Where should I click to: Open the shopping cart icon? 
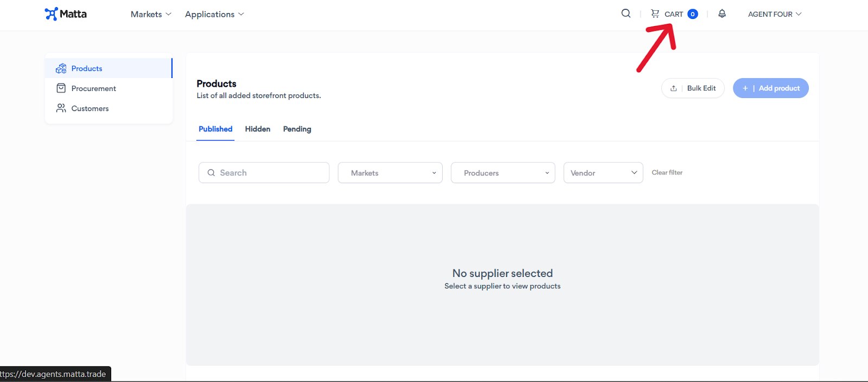(x=655, y=14)
